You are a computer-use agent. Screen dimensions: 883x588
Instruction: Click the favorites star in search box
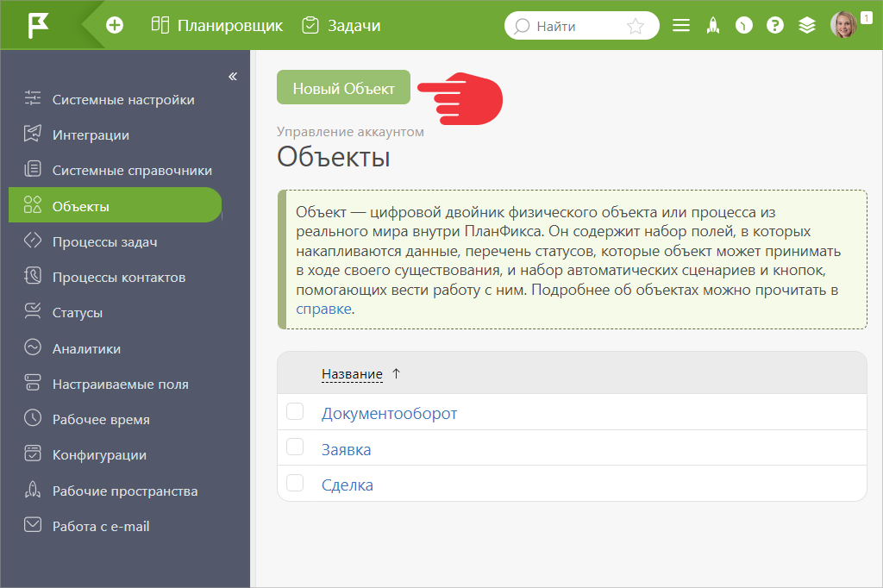pyautogui.click(x=636, y=26)
